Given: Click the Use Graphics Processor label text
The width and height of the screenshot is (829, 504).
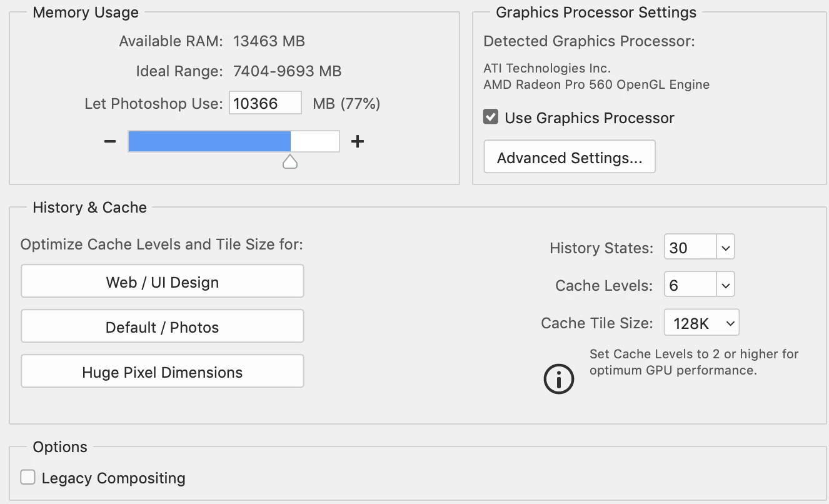Looking at the screenshot, I should pyautogui.click(x=589, y=118).
